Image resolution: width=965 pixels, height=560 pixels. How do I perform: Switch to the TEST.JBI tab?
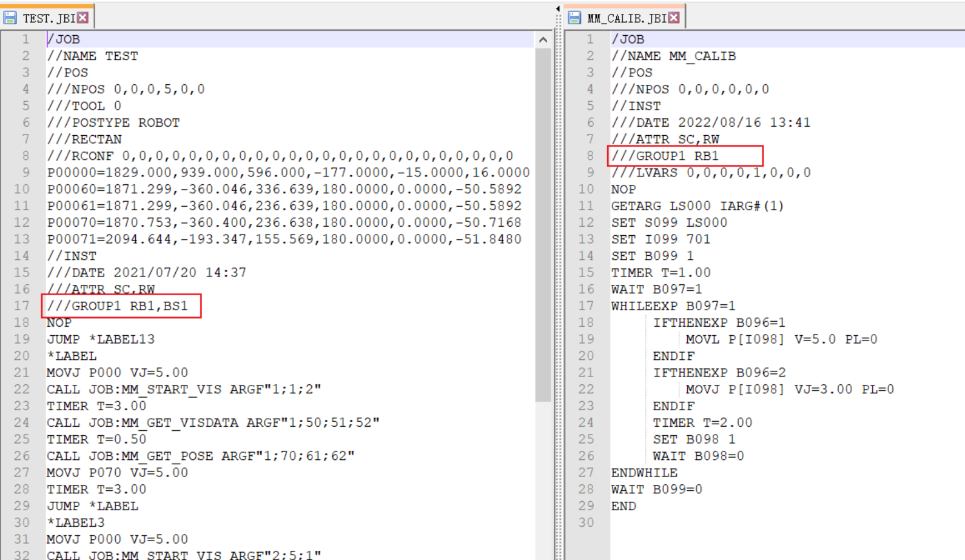tap(49, 18)
